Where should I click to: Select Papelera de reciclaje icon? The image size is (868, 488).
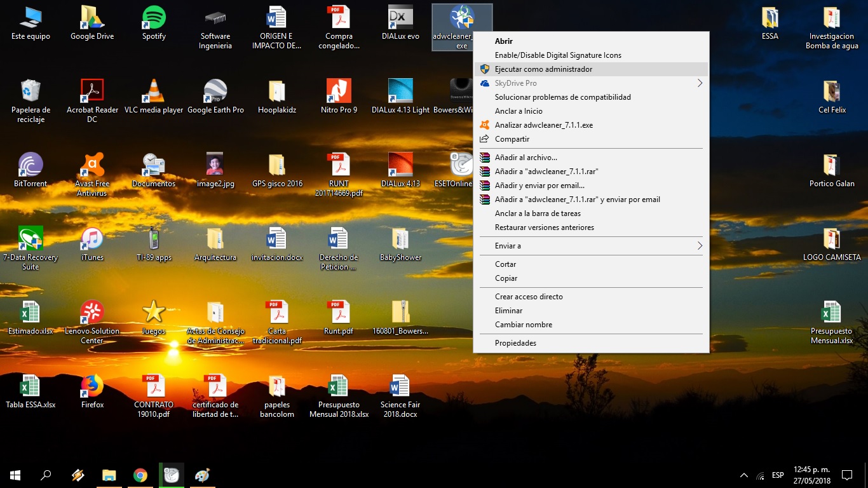pos(31,101)
